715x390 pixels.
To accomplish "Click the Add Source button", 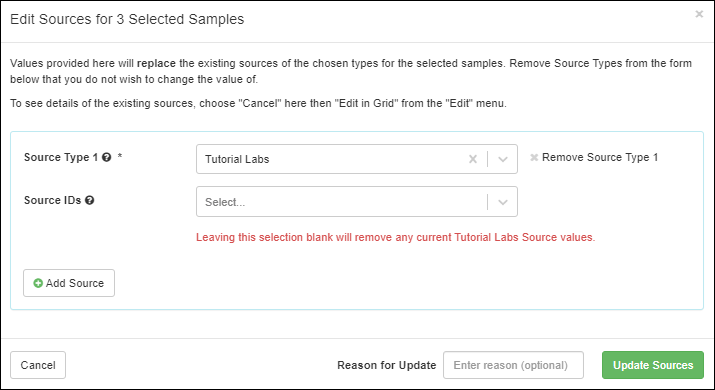I will 69,283.
